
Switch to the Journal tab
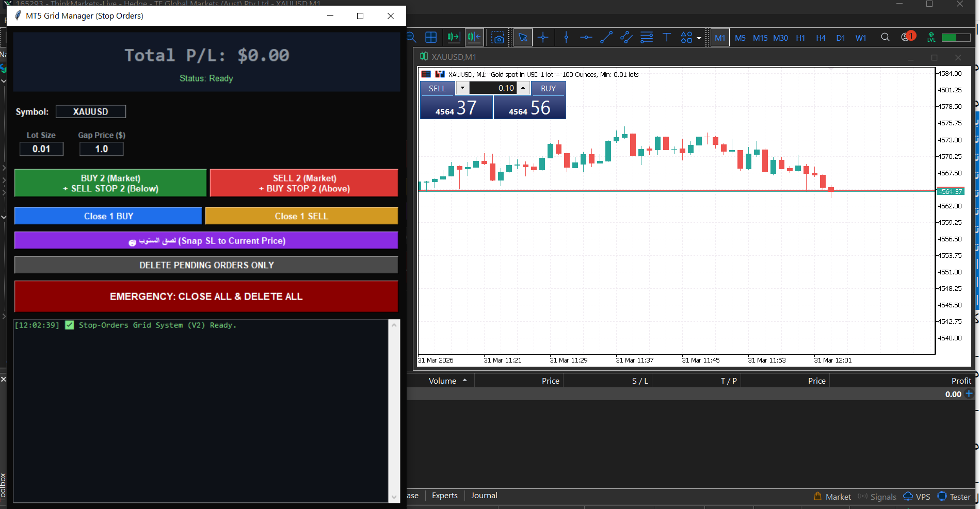click(484, 496)
